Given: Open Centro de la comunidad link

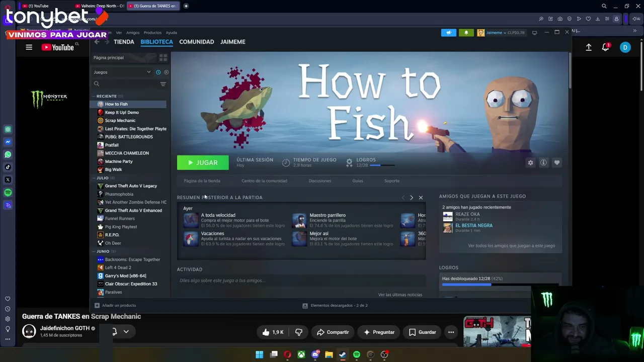Looking at the screenshot, I should click(x=264, y=181).
